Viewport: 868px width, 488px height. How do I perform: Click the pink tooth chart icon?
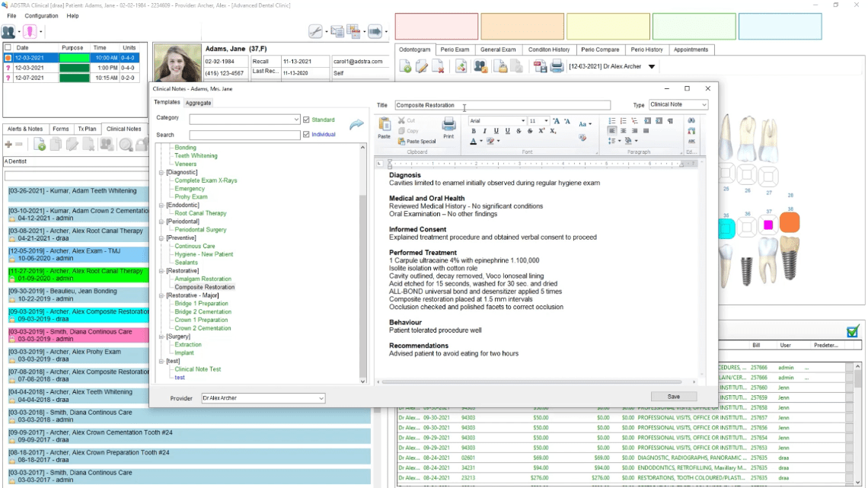[x=30, y=31]
